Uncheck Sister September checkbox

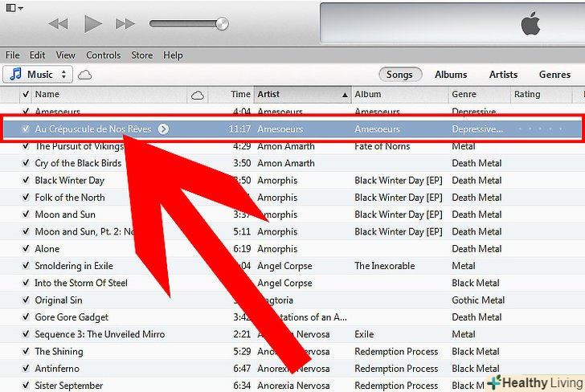26,386
